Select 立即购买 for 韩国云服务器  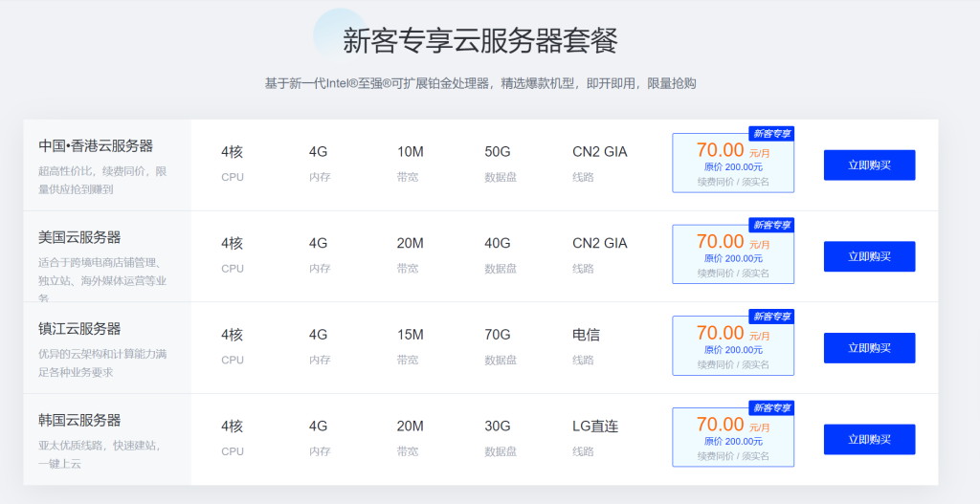click(x=869, y=440)
